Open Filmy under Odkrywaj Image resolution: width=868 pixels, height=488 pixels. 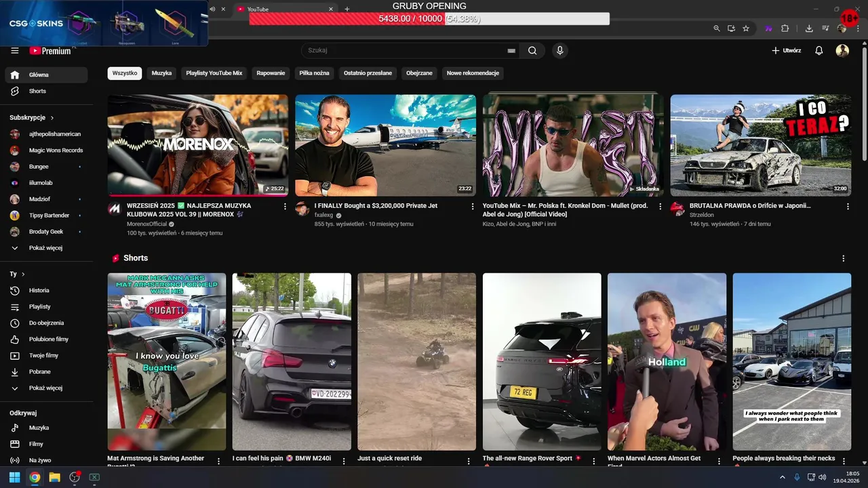coord(46,445)
